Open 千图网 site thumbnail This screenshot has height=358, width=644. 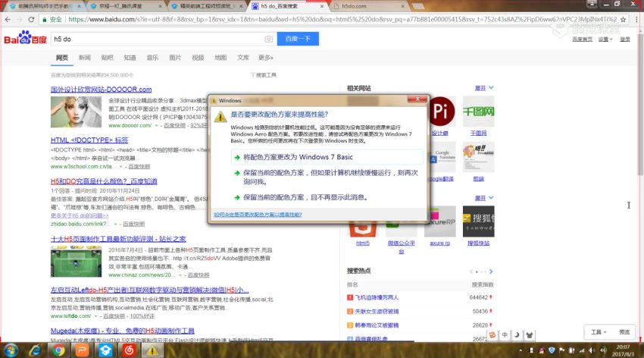479,111
